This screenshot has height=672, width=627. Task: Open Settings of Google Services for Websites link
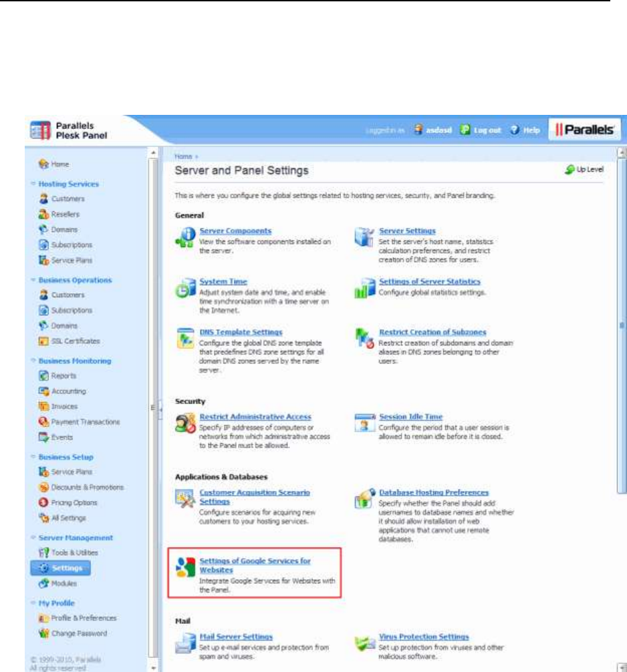pos(255,565)
